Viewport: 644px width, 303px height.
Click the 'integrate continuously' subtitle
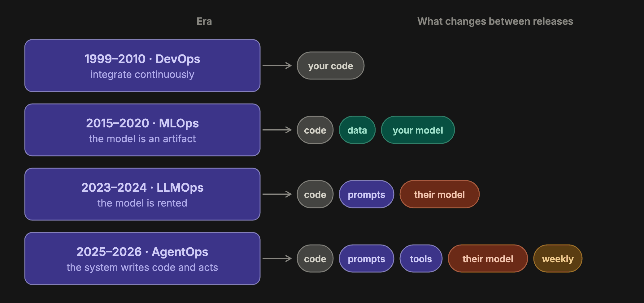click(x=142, y=75)
